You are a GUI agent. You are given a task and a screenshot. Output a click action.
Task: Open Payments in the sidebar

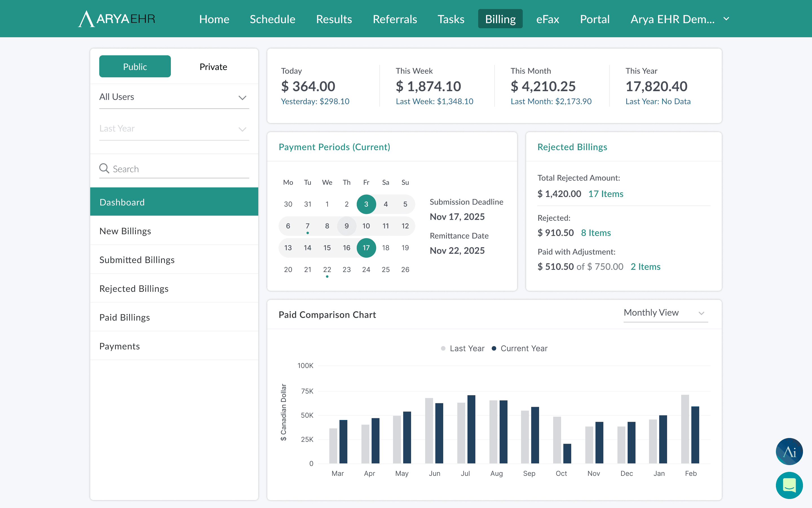click(174, 346)
